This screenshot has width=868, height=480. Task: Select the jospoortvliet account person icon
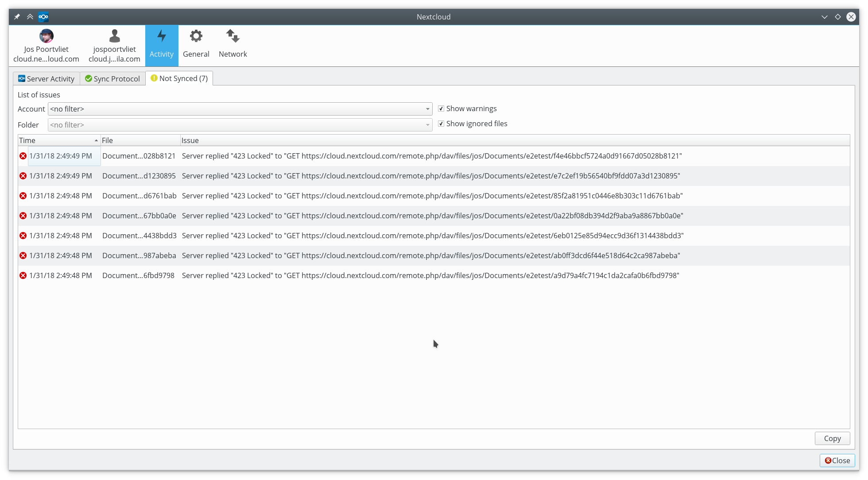click(x=115, y=36)
